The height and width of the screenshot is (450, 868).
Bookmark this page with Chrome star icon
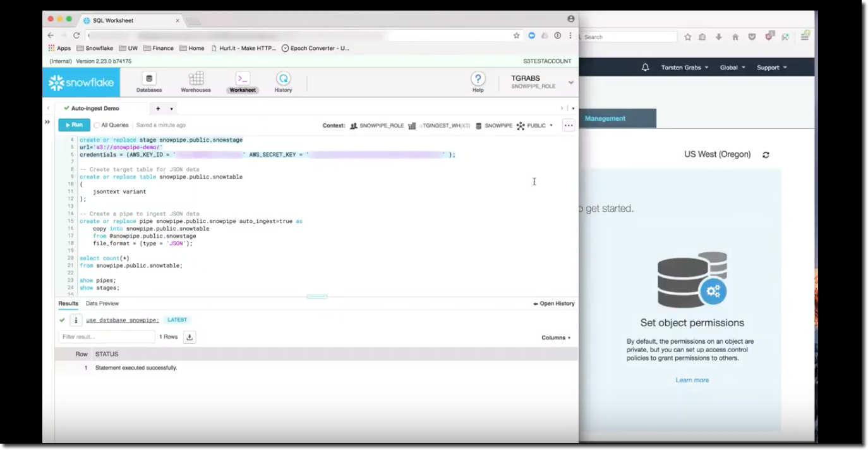point(517,35)
